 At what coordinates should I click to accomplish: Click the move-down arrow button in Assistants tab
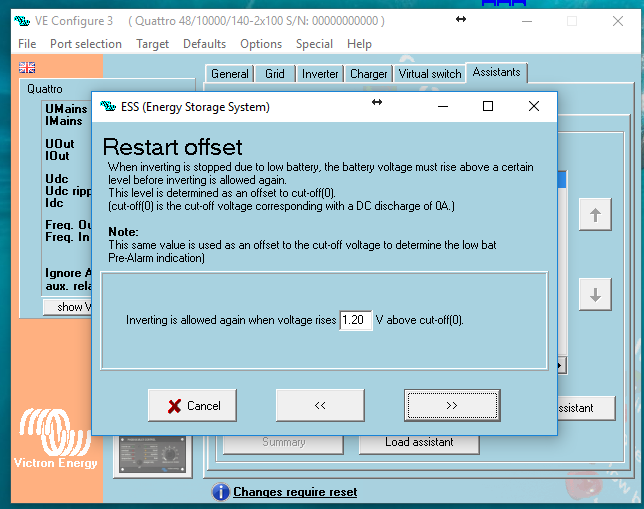(x=595, y=294)
